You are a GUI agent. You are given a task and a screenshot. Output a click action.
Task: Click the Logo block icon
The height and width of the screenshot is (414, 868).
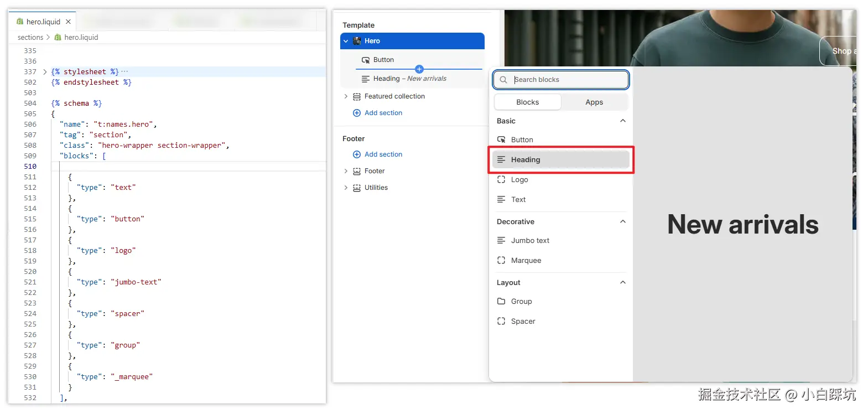click(x=501, y=179)
